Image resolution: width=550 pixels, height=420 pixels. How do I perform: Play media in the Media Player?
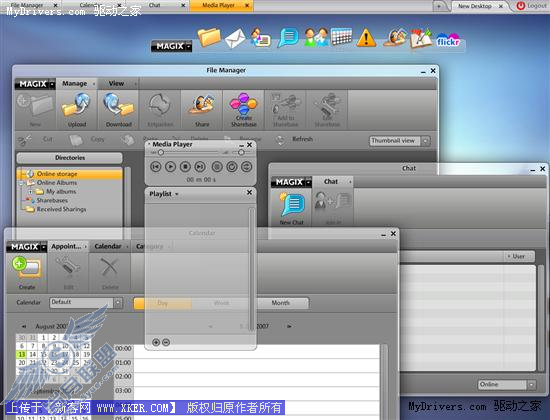pyautogui.click(x=170, y=167)
